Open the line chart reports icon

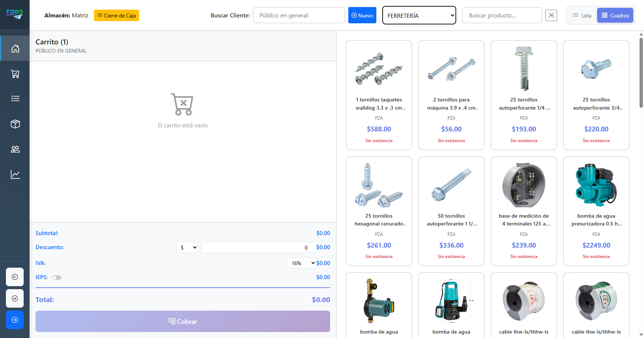tap(15, 174)
